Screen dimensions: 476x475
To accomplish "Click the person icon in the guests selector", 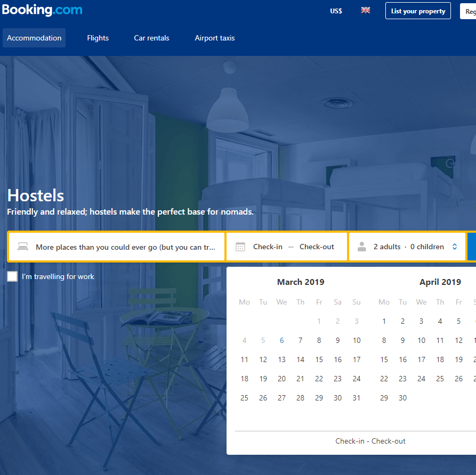I will point(362,247).
